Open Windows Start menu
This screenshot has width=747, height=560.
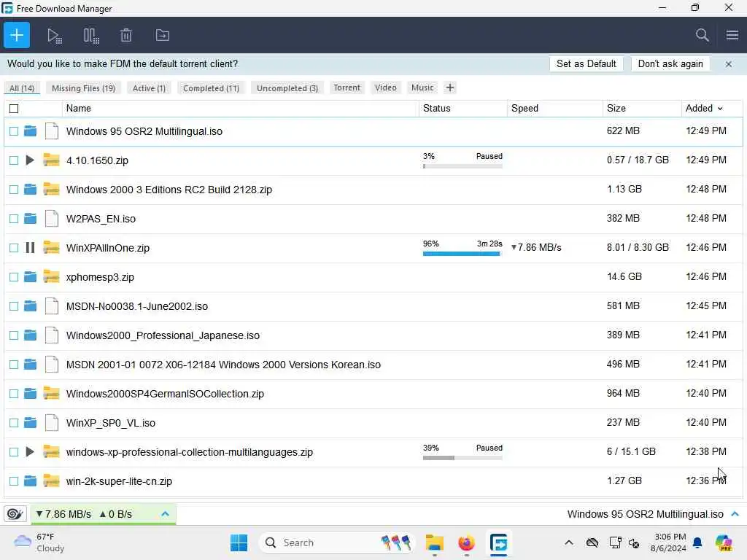pyautogui.click(x=239, y=542)
